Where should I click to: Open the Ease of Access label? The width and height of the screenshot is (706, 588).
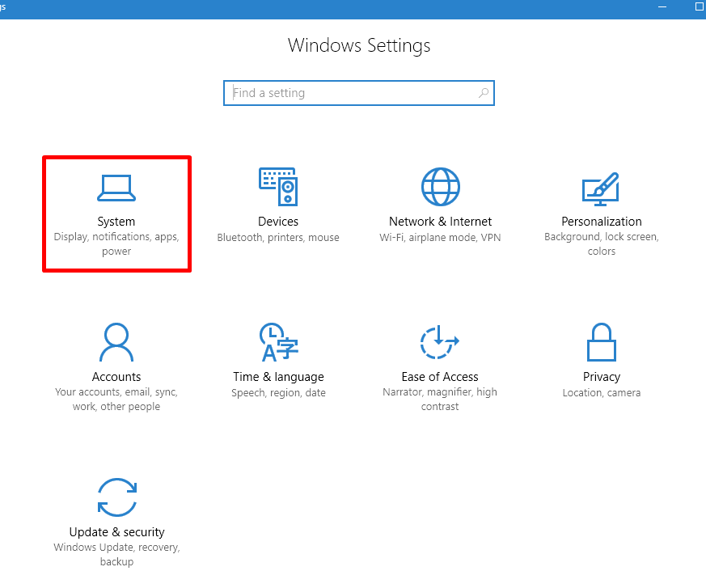439,377
